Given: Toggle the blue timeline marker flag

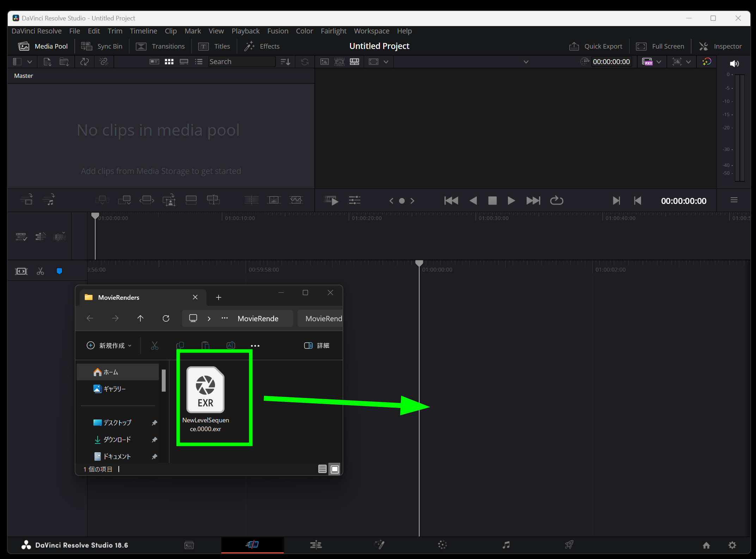Looking at the screenshot, I should (59, 271).
